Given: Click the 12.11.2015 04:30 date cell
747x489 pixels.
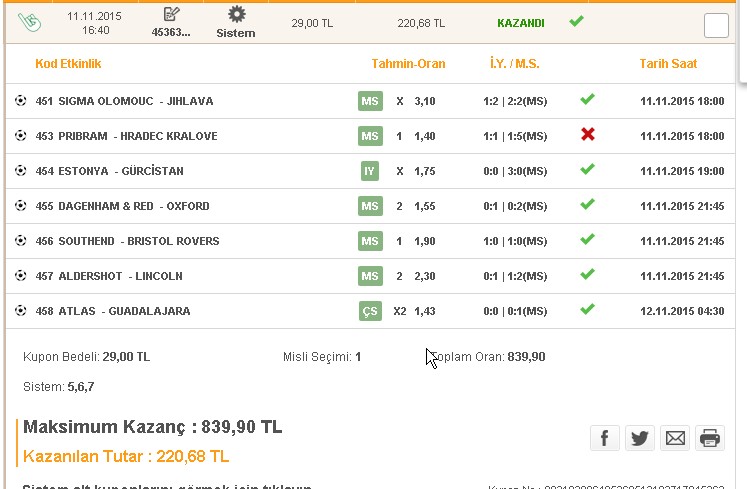Looking at the screenshot, I should tap(682, 311).
